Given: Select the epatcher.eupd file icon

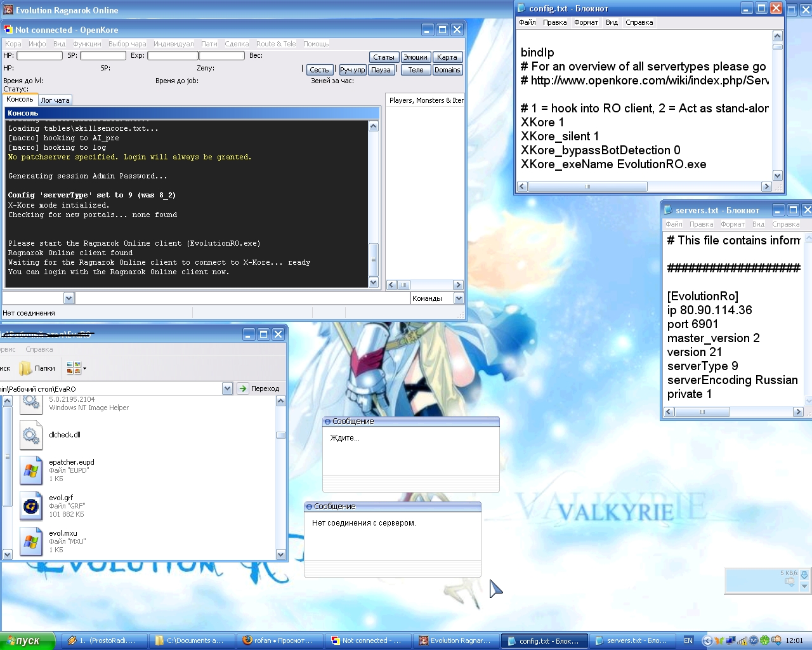Looking at the screenshot, I should (x=30, y=470).
